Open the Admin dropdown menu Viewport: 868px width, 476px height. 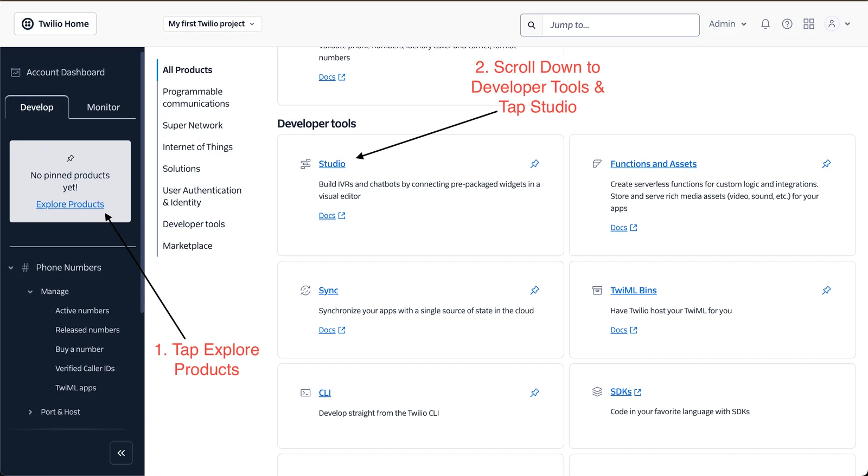pos(727,24)
